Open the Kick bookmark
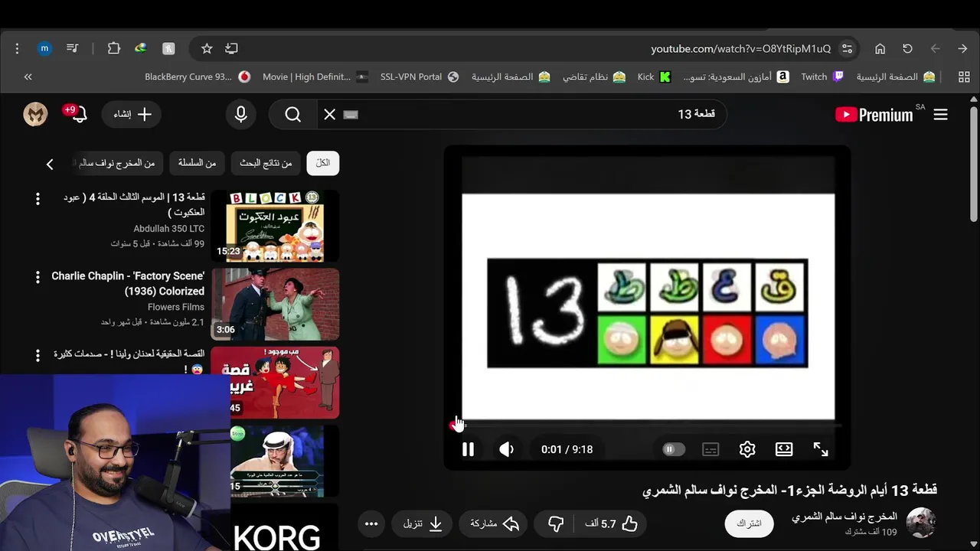 click(654, 77)
